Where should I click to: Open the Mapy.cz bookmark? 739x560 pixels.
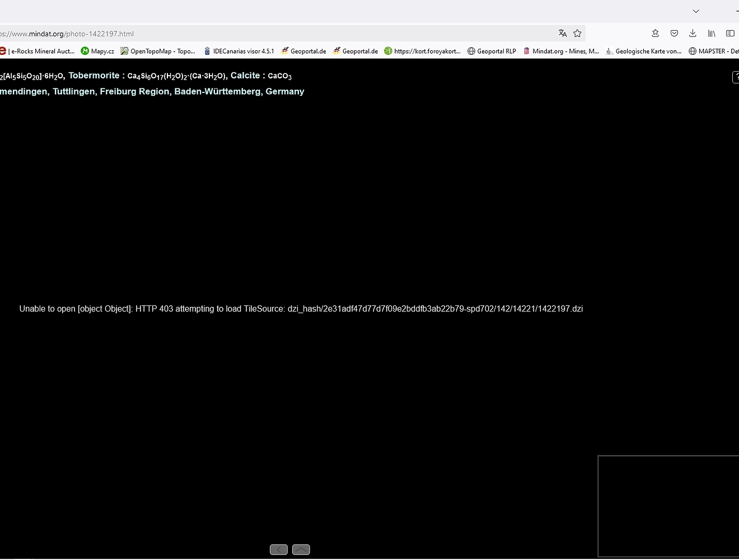coord(97,51)
